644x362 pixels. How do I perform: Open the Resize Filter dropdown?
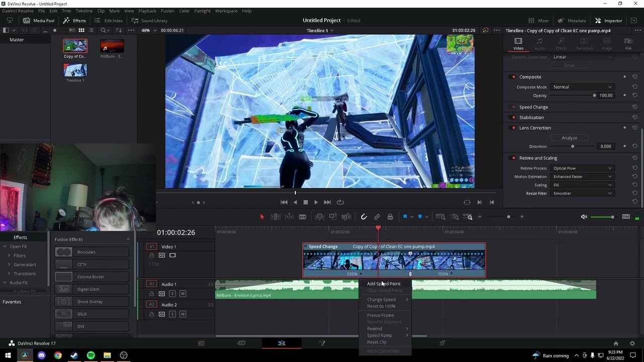[x=582, y=194]
